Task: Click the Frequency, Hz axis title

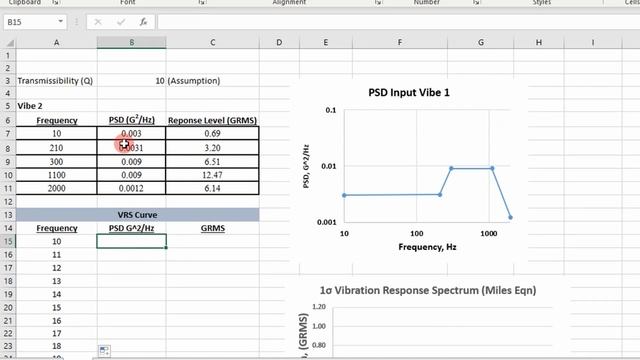Action: 427,247
